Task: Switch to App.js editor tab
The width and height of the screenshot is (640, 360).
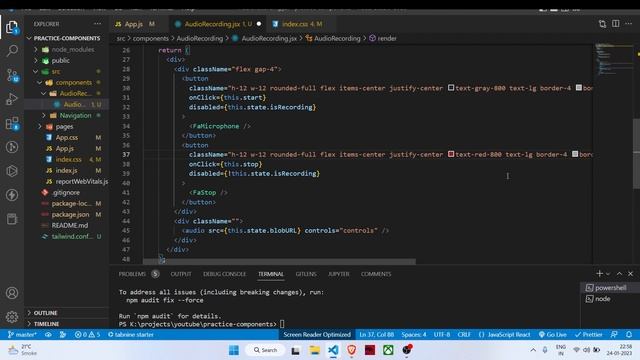Action: [x=135, y=24]
